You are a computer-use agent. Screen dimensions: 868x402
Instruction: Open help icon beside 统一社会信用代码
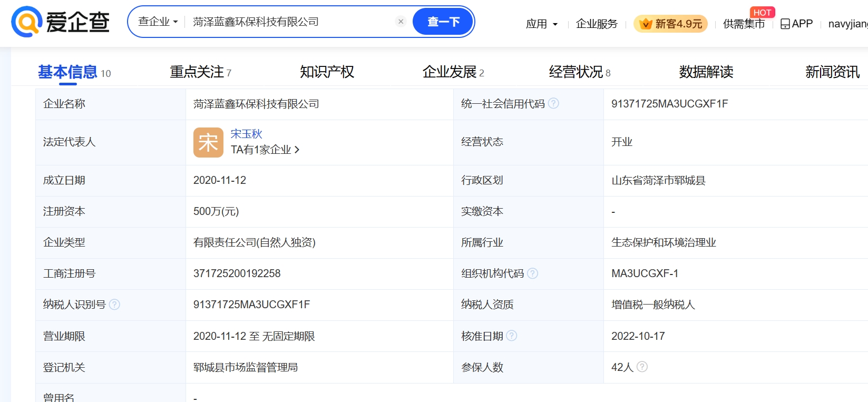coord(553,103)
